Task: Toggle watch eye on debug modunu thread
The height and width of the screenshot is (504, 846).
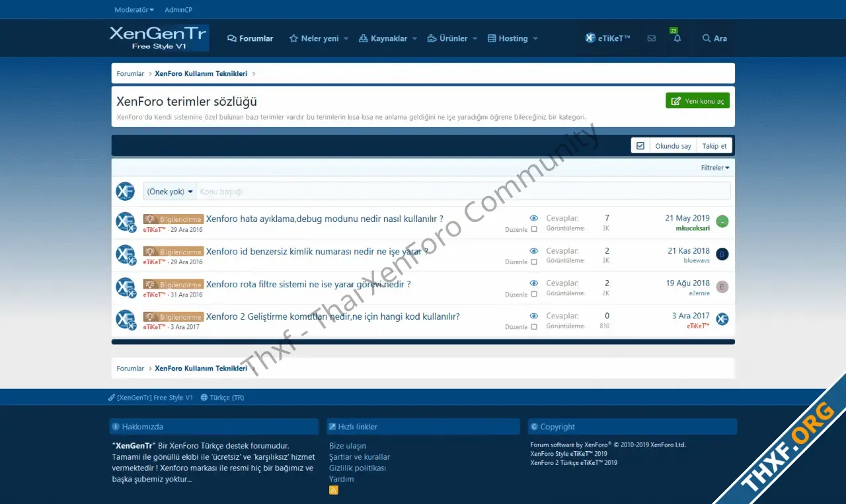Action: [534, 218]
